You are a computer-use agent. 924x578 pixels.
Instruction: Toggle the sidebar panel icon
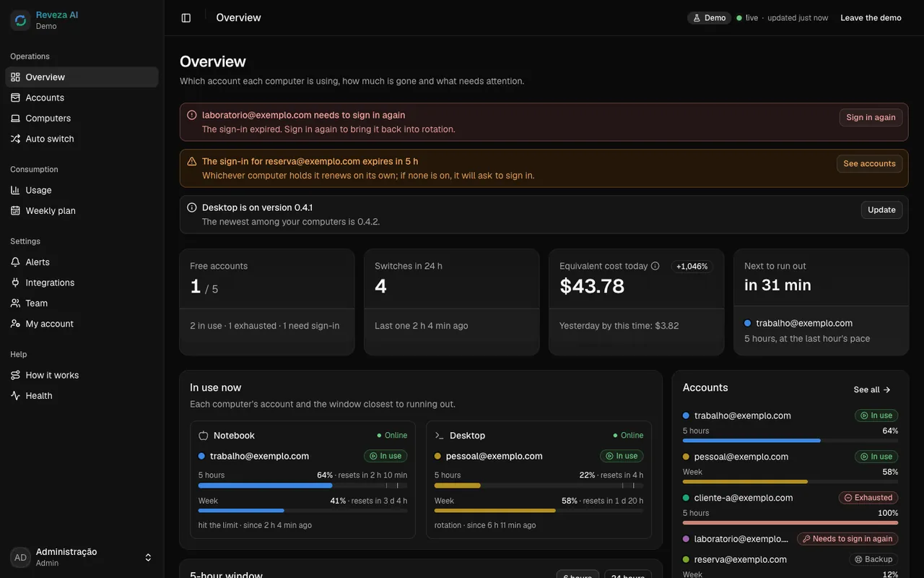pyautogui.click(x=186, y=18)
